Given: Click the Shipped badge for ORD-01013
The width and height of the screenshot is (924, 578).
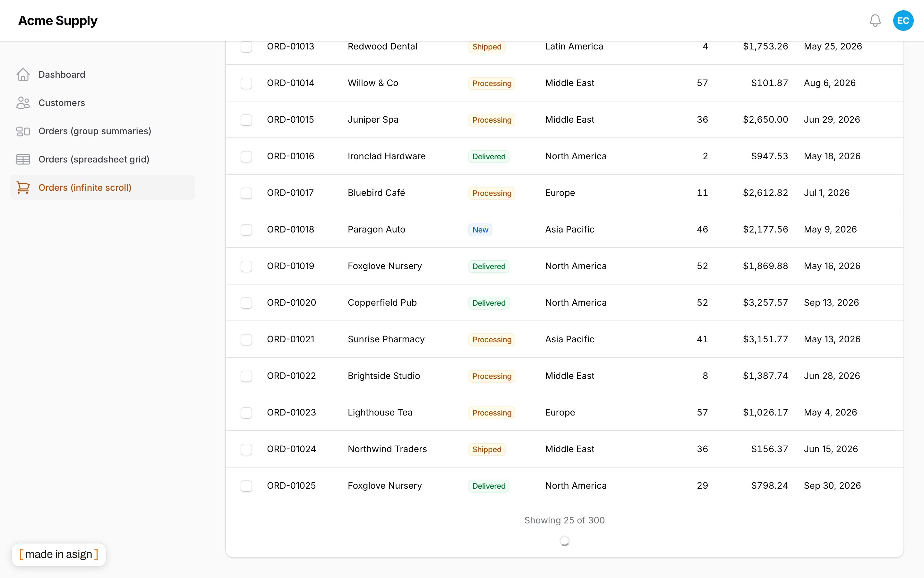Looking at the screenshot, I should click(487, 47).
